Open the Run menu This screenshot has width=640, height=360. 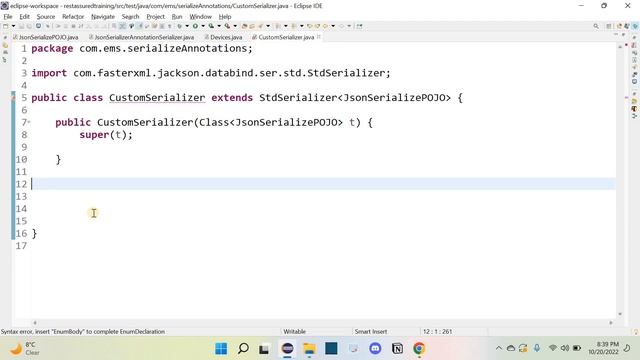point(177,17)
